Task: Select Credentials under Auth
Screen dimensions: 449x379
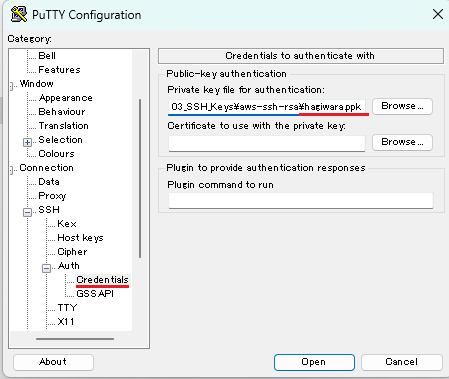Action: coord(102,280)
